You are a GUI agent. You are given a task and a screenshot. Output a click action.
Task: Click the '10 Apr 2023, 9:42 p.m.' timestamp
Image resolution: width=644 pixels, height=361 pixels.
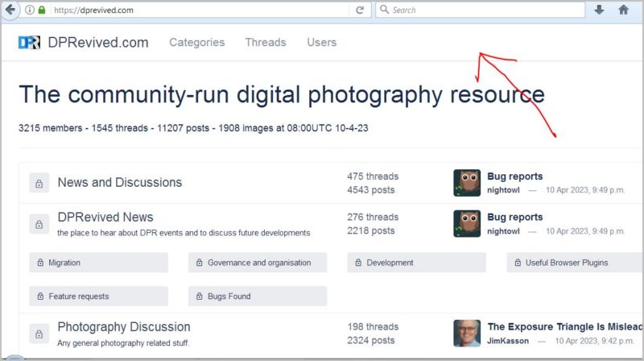(594, 341)
